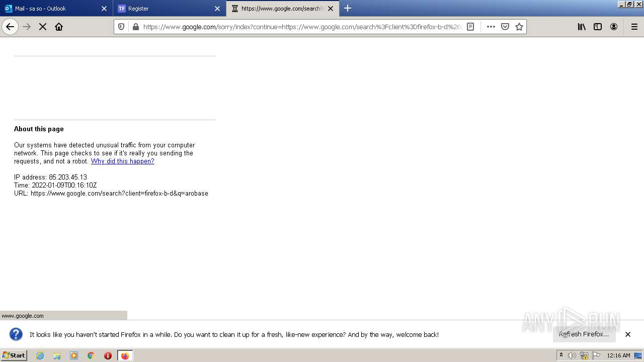Save page to Pocket
Image resolution: width=644 pixels, height=362 pixels.
click(x=505, y=27)
